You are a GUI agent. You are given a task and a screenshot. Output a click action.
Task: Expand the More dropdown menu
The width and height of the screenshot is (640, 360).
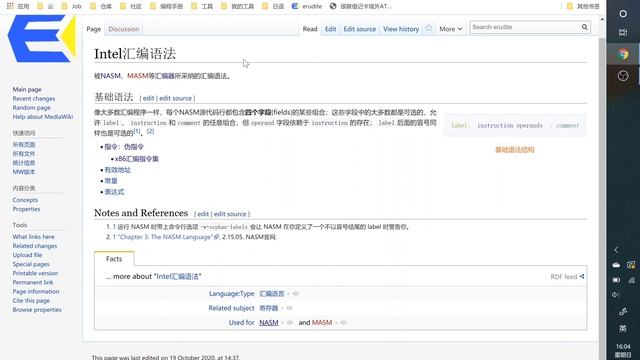[451, 29]
